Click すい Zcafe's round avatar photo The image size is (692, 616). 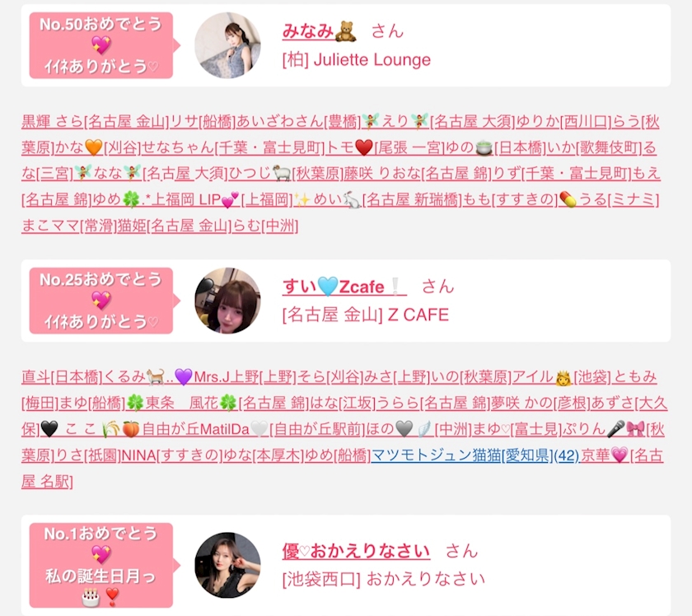point(227,301)
